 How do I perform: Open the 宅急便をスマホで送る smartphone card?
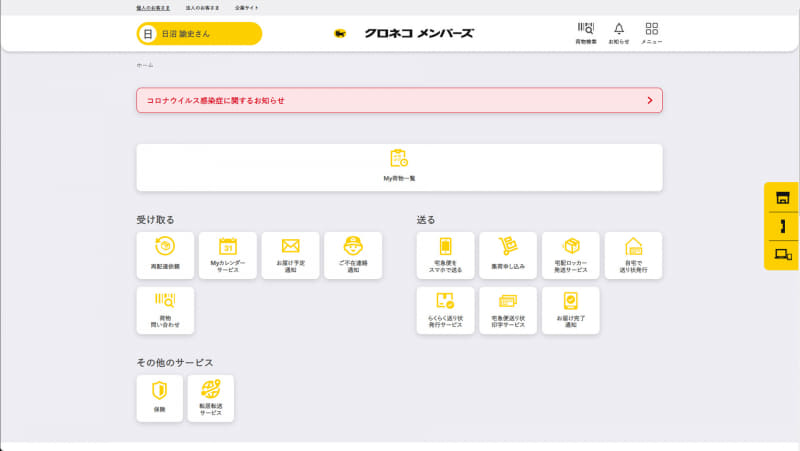445,256
